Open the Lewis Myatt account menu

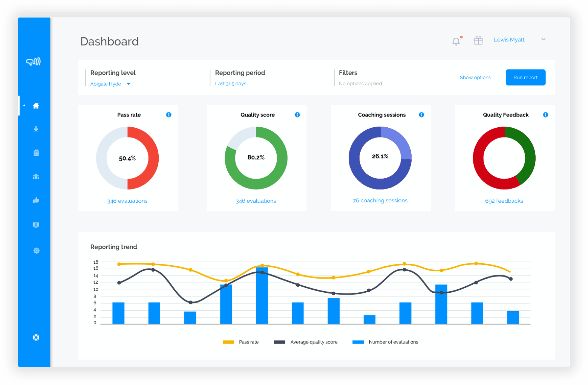coord(509,40)
